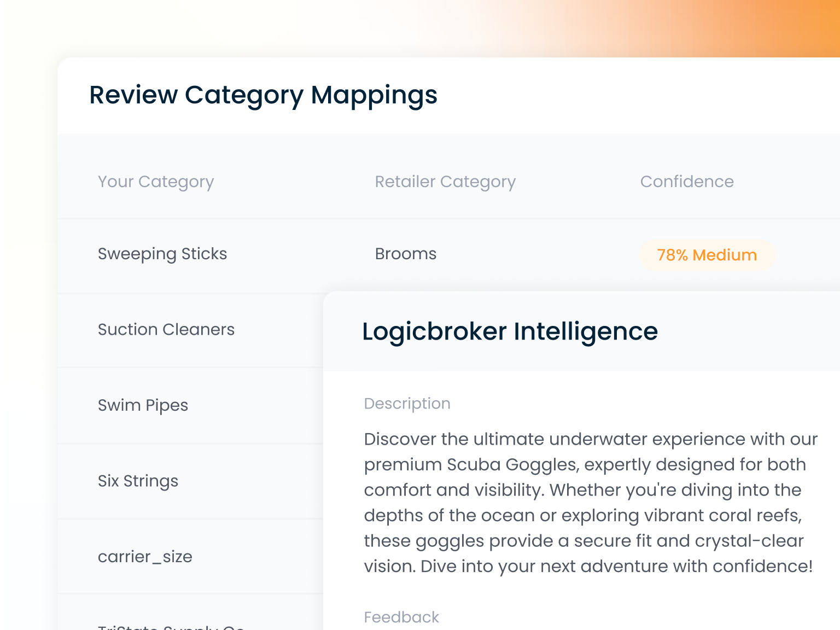Select the carrier_size row
The height and width of the screenshot is (630, 840).
point(145,557)
